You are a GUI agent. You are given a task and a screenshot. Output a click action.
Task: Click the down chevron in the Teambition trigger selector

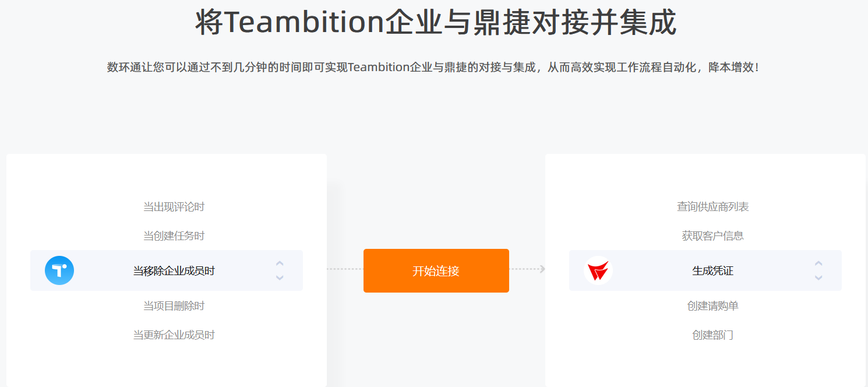280,277
